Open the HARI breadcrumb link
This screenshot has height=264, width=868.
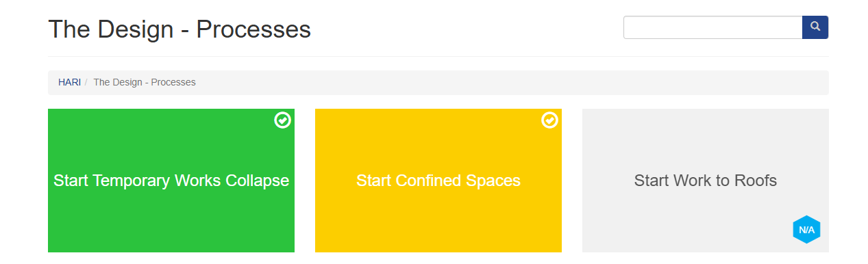click(x=69, y=82)
